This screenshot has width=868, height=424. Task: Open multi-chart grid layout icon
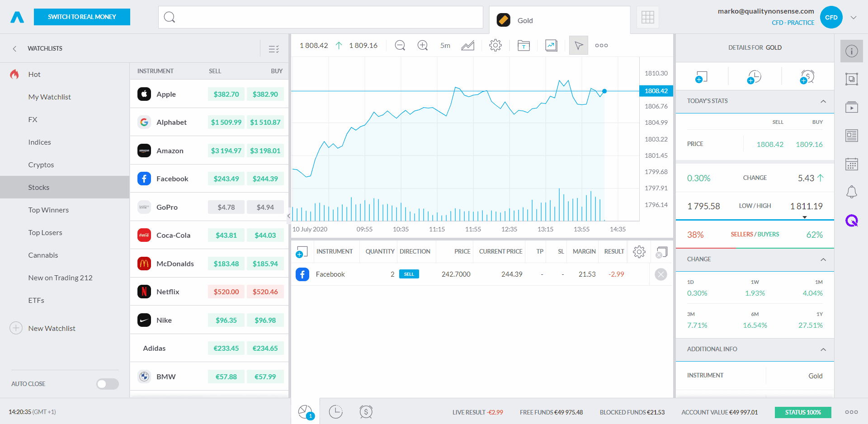click(647, 18)
